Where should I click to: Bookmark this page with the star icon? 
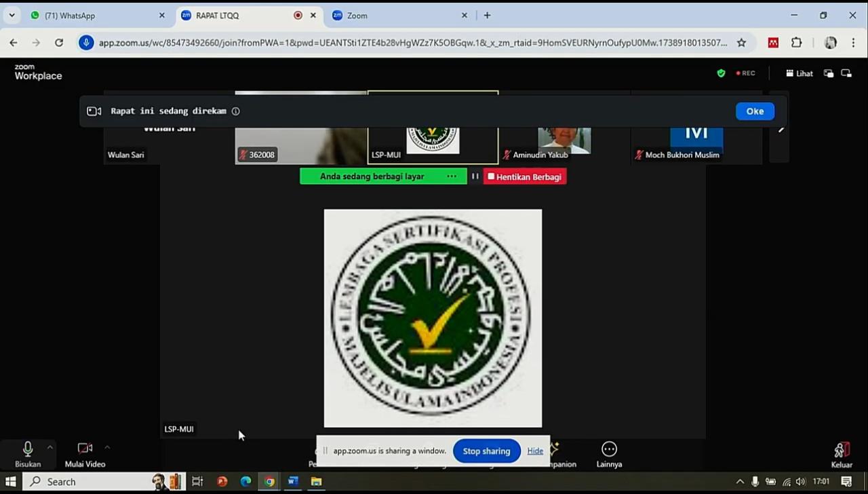[741, 43]
